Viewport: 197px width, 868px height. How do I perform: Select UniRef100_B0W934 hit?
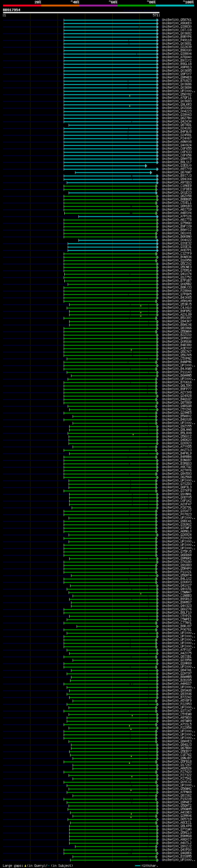tap(176, 257)
